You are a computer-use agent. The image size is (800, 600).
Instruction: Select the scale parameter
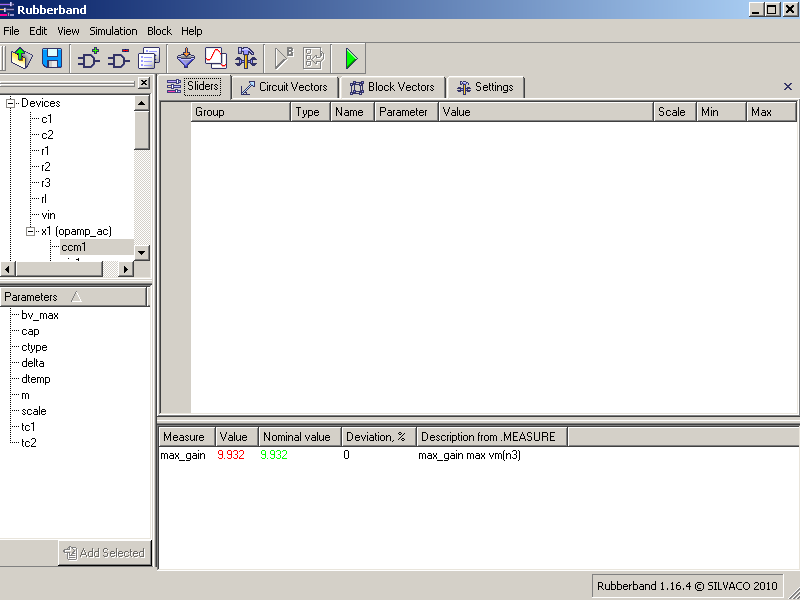tap(34, 411)
